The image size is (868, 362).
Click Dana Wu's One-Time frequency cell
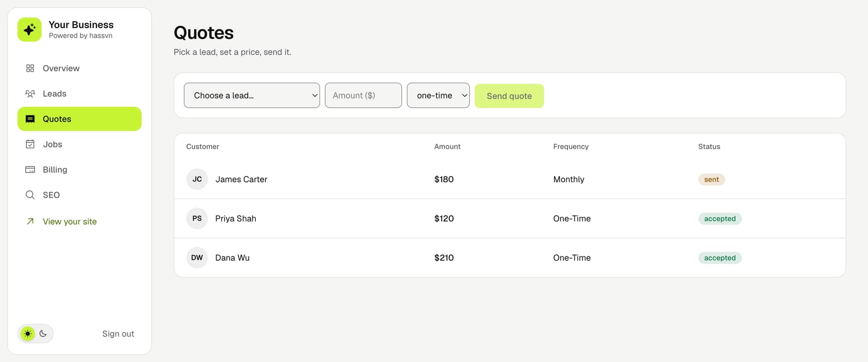click(571, 258)
